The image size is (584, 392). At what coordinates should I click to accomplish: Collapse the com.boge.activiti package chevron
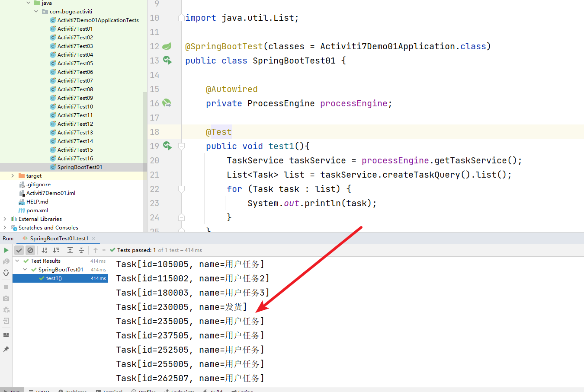(36, 12)
